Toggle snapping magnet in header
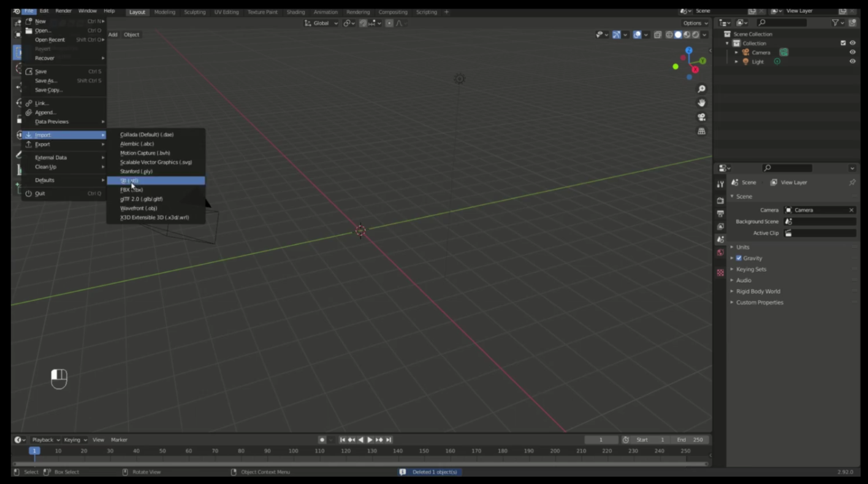This screenshot has width=868, height=484. [363, 23]
